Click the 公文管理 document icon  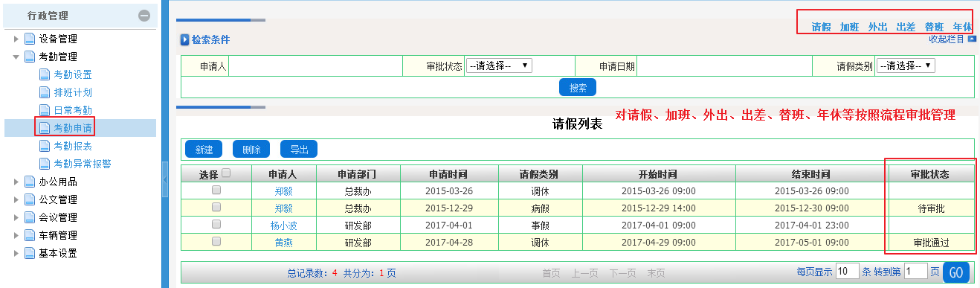(30, 199)
